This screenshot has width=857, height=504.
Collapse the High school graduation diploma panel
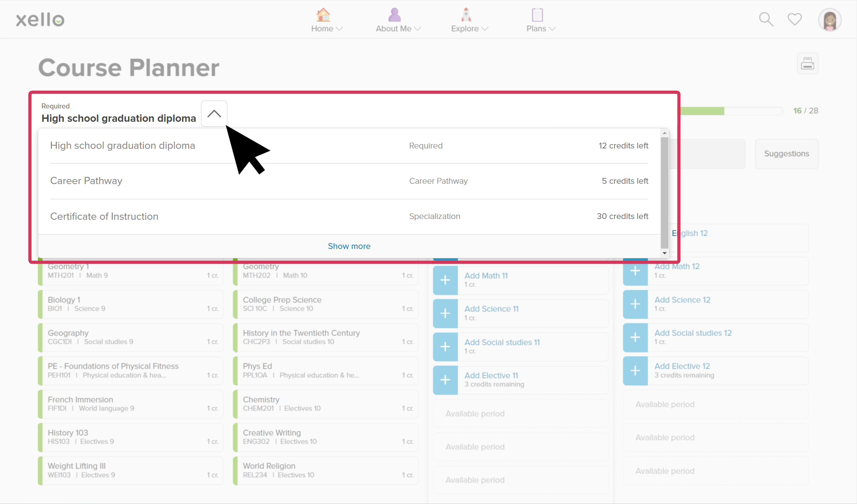pos(214,113)
